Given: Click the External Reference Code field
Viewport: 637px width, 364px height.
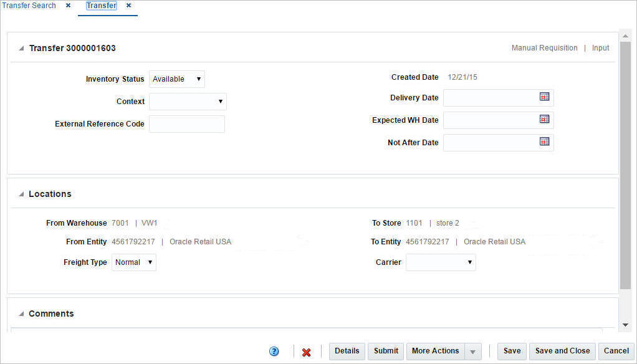Looking at the screenshot, I should coord(186,123).
